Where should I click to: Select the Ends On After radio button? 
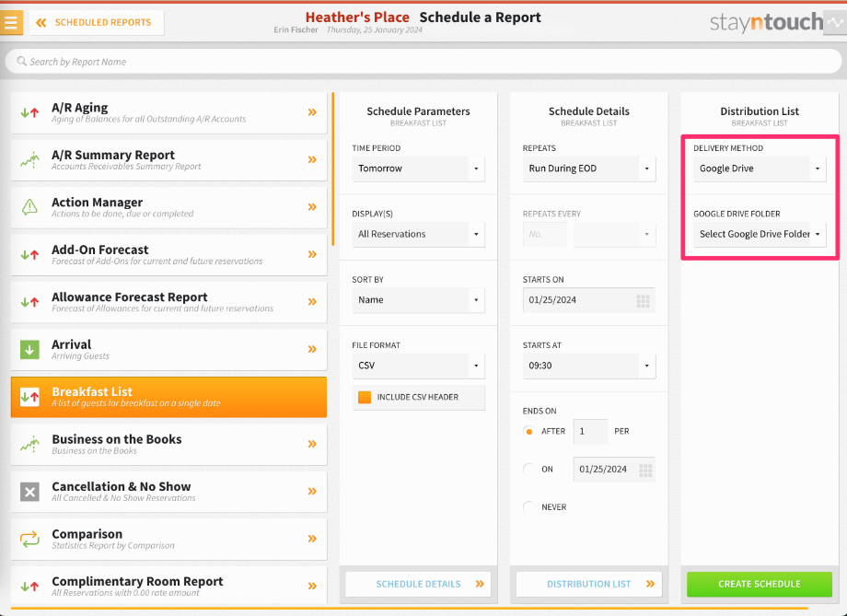[528, 431]
